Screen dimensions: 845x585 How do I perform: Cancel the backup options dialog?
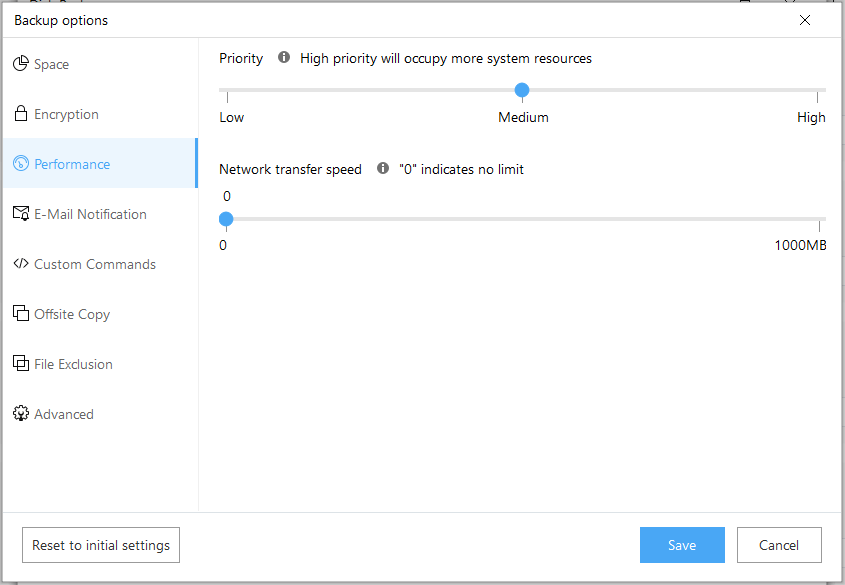click(x=779, y=545)
